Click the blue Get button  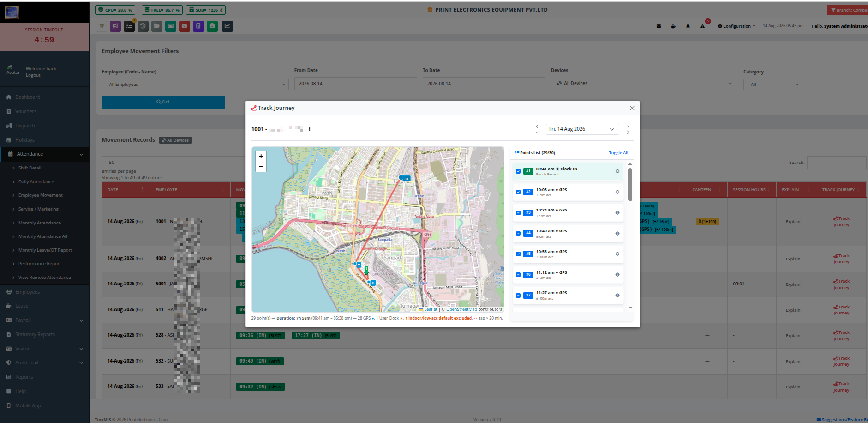(x=163, y=102)
